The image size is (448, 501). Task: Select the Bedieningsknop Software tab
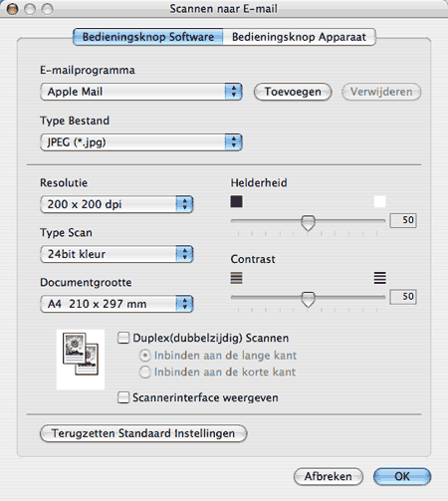point(148,37)
